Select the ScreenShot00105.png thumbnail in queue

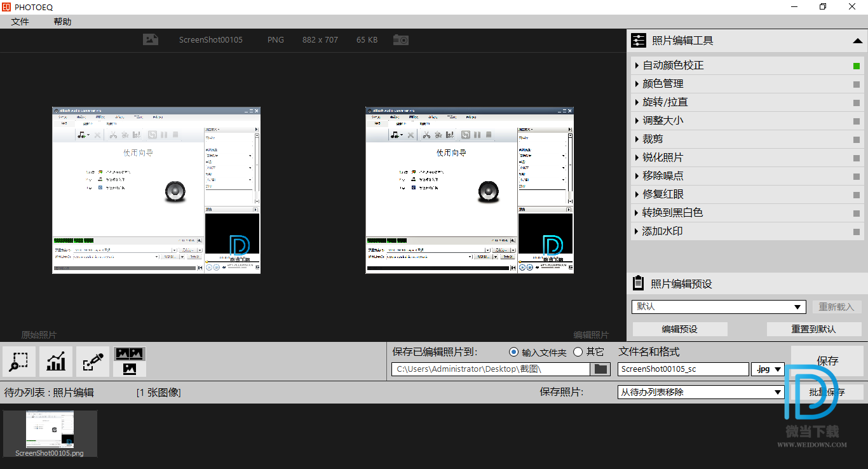pyautogui.click(x=50, y=433)
